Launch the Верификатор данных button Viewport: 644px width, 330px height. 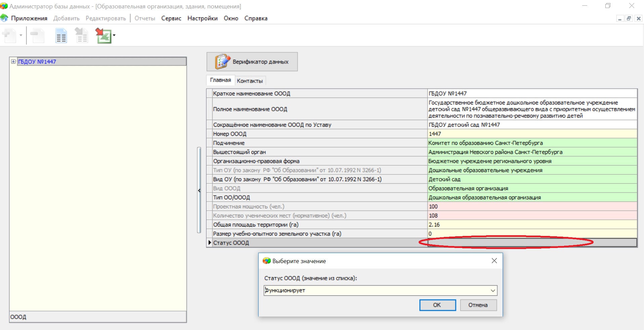coord(252,61)
